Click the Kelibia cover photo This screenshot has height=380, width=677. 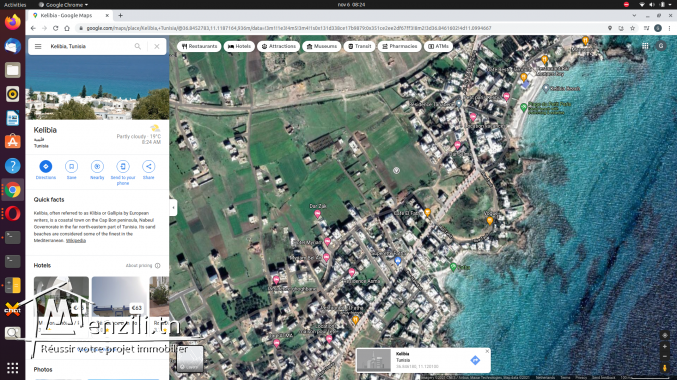pos(98,88)
